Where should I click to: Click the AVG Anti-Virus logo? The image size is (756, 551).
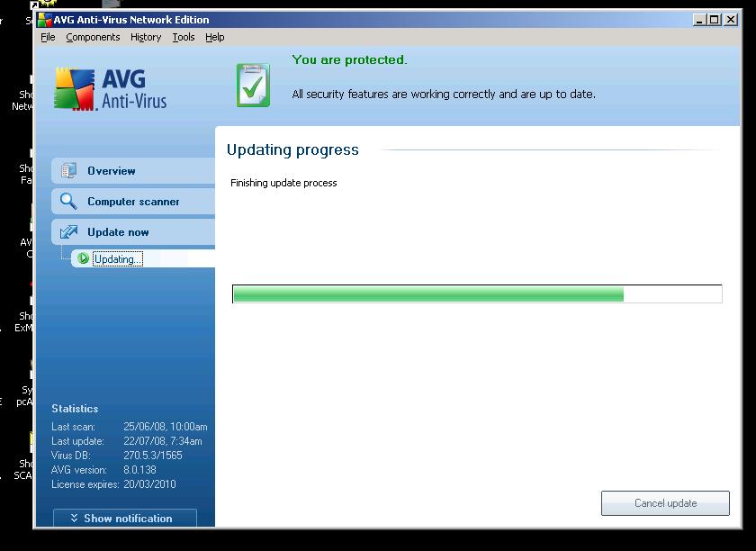click(x=111, y=87)
